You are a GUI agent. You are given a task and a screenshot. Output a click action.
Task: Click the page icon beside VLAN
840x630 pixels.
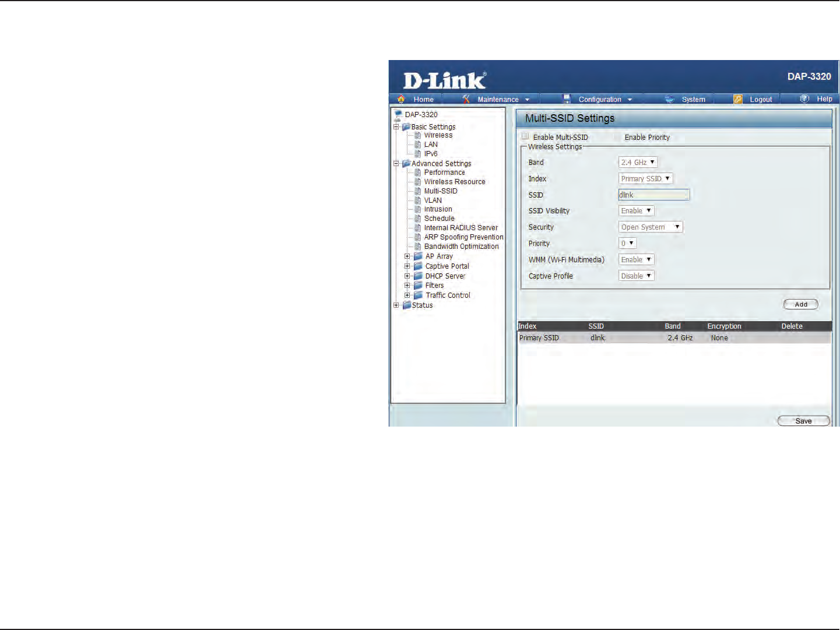click(417, 200)
